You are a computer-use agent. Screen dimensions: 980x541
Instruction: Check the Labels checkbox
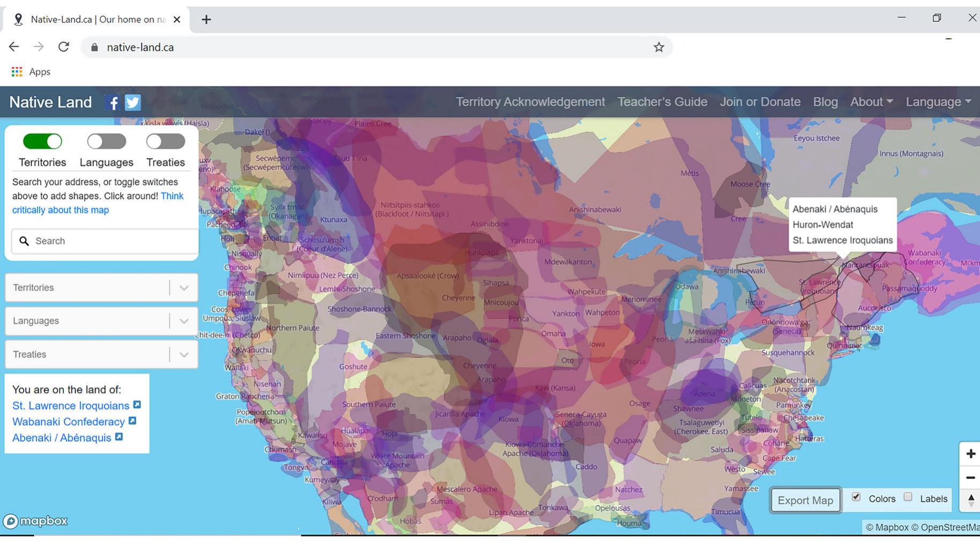(908, 497)
